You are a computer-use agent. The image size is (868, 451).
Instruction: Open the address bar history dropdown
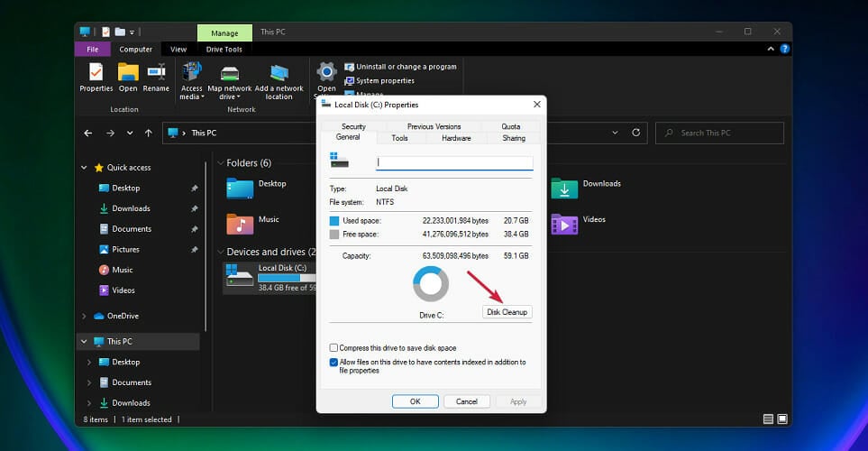615,133
